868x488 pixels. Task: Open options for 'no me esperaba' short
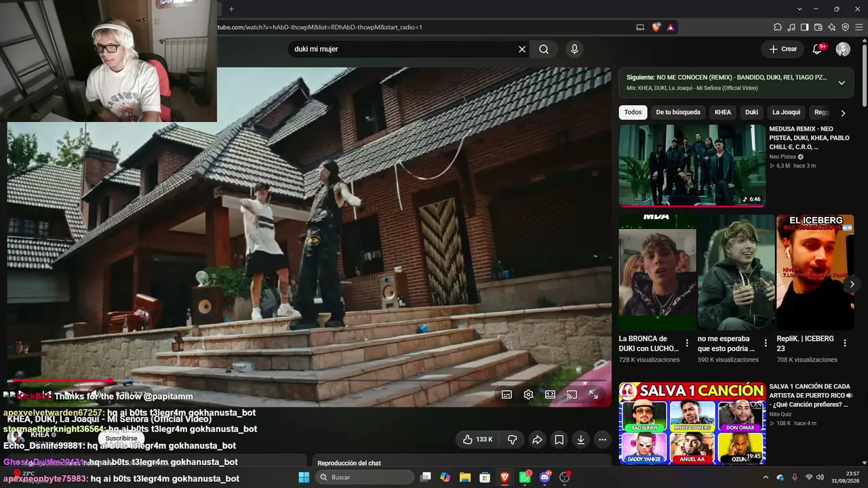(x=766, y=343)
